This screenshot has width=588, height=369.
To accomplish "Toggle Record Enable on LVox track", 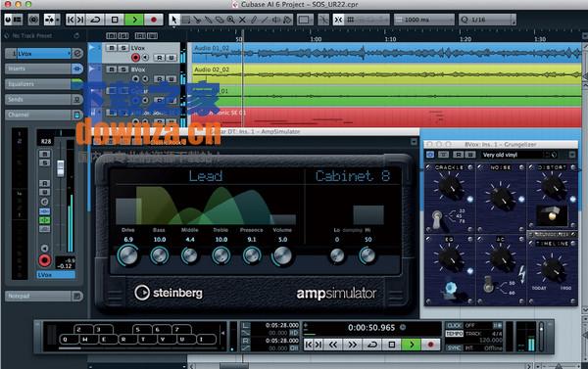I will 135,58.
